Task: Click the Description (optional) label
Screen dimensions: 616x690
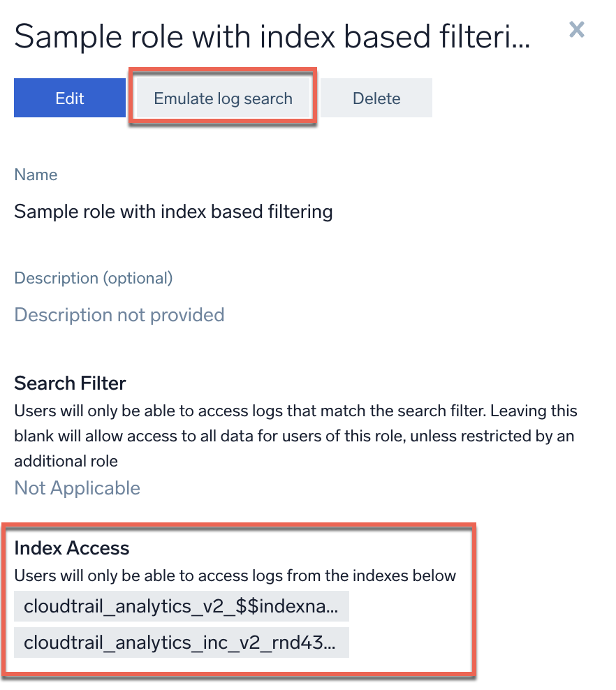Action: [93, 278]
